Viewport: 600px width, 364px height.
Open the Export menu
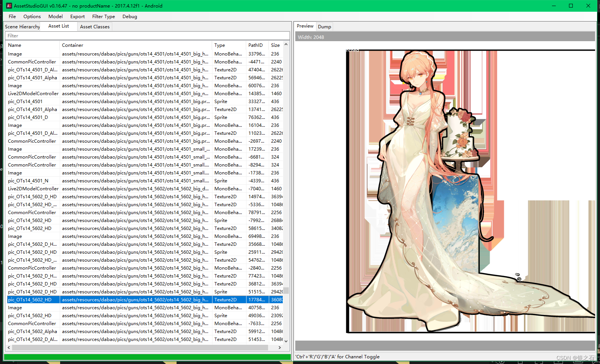(78, 17)
